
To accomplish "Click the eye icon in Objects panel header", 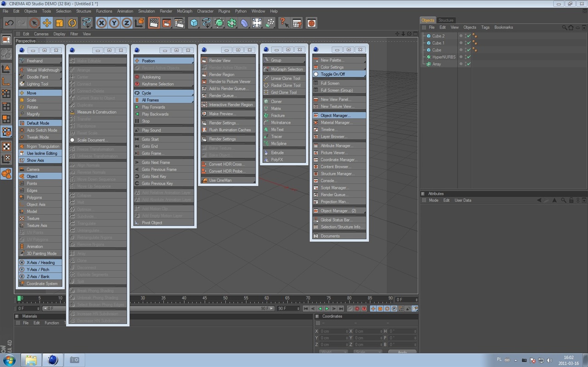I will [577, 28].
